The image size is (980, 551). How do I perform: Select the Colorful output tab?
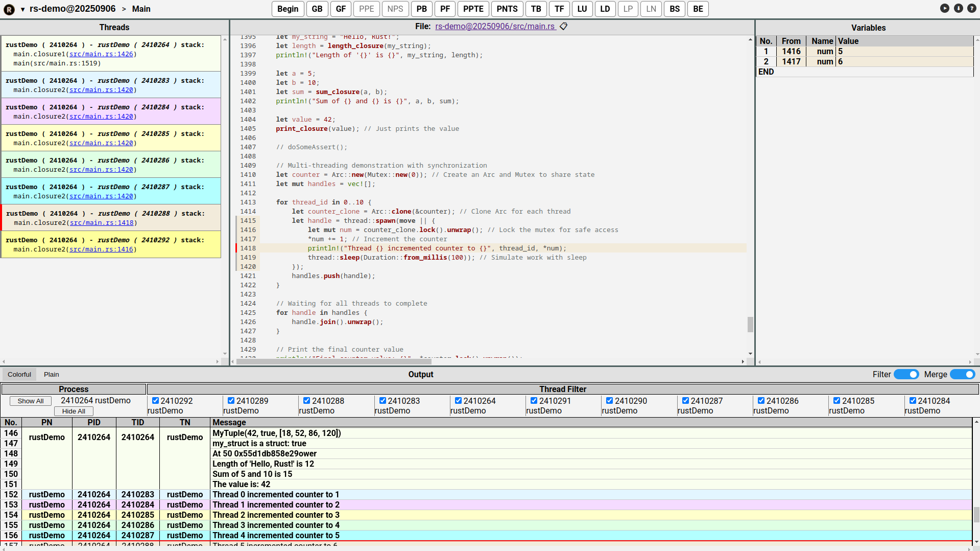19,374
